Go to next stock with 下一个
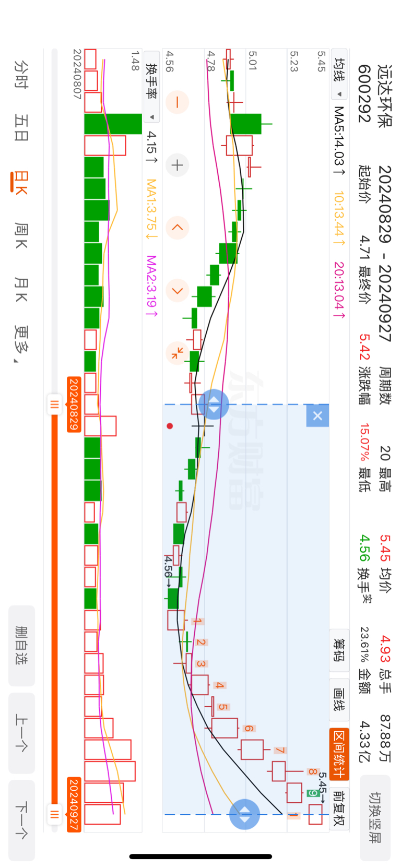This screenshot has width=401, height=868. (x=21, y=821)
